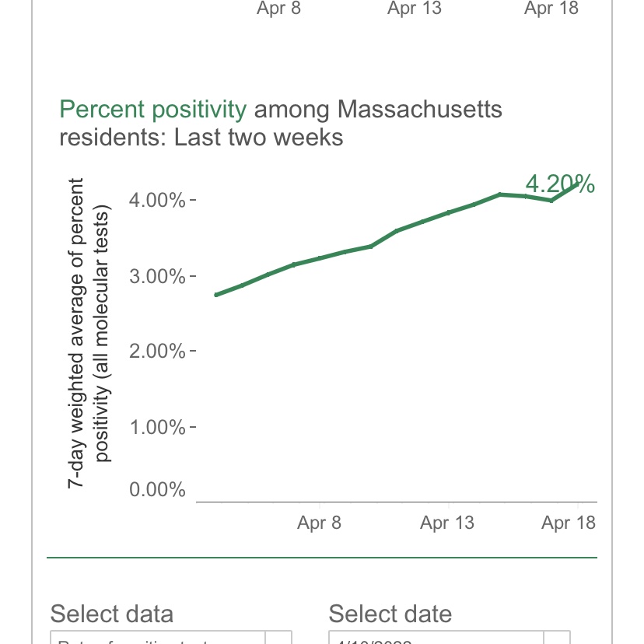Image resolution: width=644 pixels, height=644 pixels.
Task: Open the Select data dropdown box
Action: coord(171,637)
